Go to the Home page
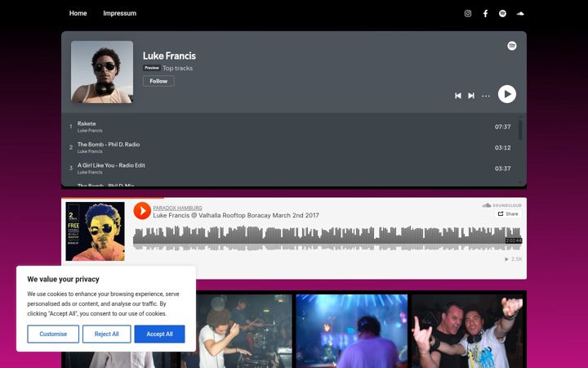This screenshot has width=588, height=368. tap(78, 13)
